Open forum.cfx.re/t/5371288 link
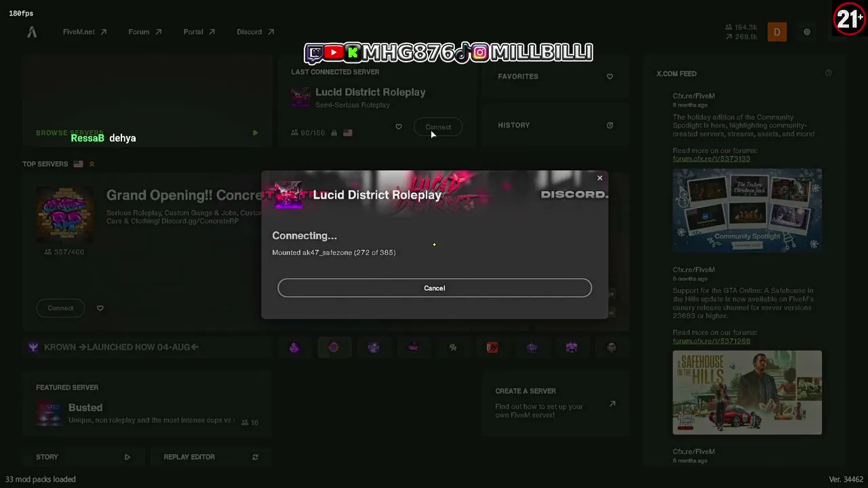Viewport: 868px width, 488px height. coord(711,341)
